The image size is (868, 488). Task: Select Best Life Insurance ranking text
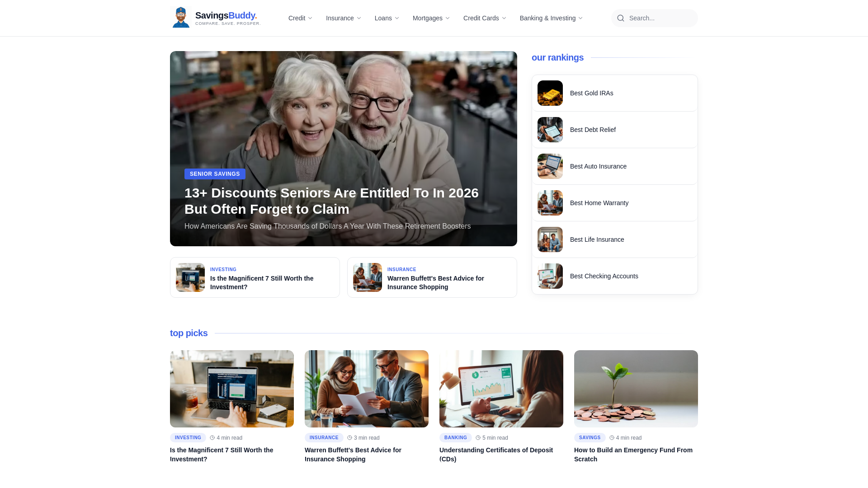[597, 239]
